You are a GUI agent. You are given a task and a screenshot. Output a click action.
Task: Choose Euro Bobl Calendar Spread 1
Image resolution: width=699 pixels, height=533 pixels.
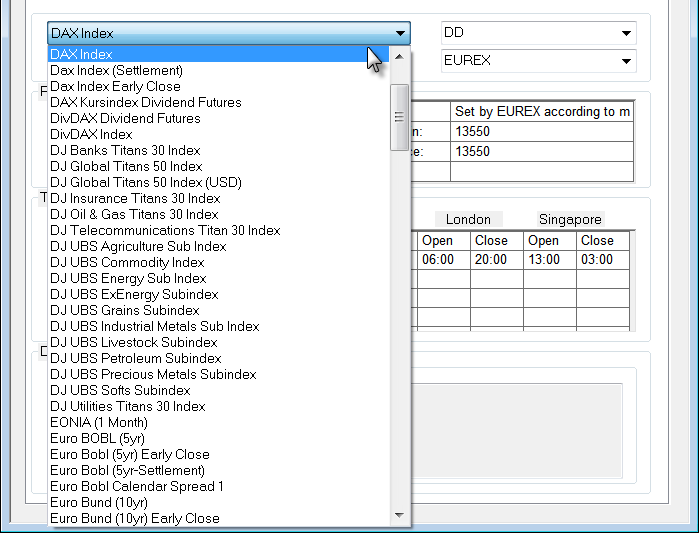137,486
